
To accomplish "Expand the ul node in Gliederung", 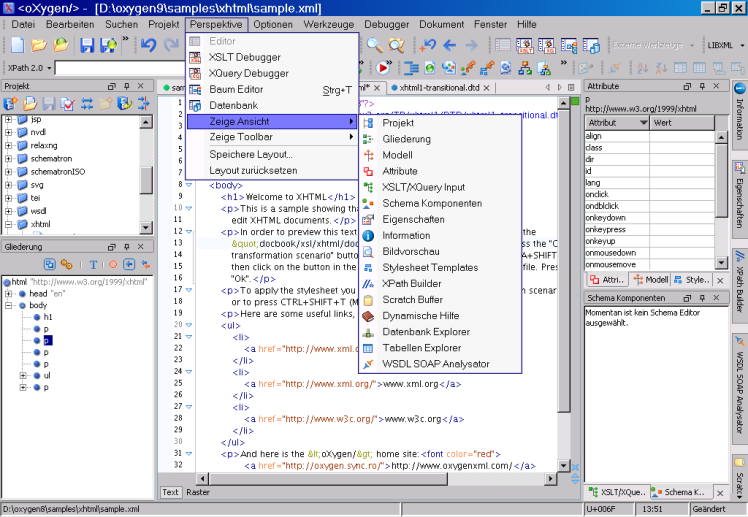I will (22, 376).
